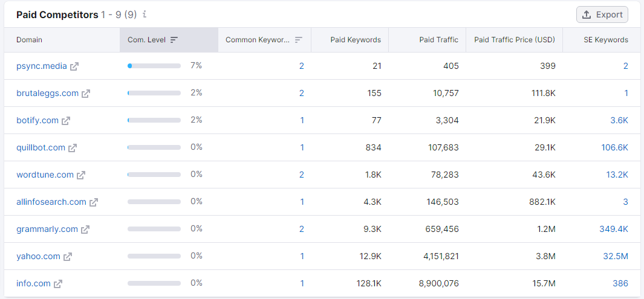Image resolution: width=644 pixels, height=299 pixels.
Task: Click the sort icon in Com. Level header
Action: click(x=174, y=40)
